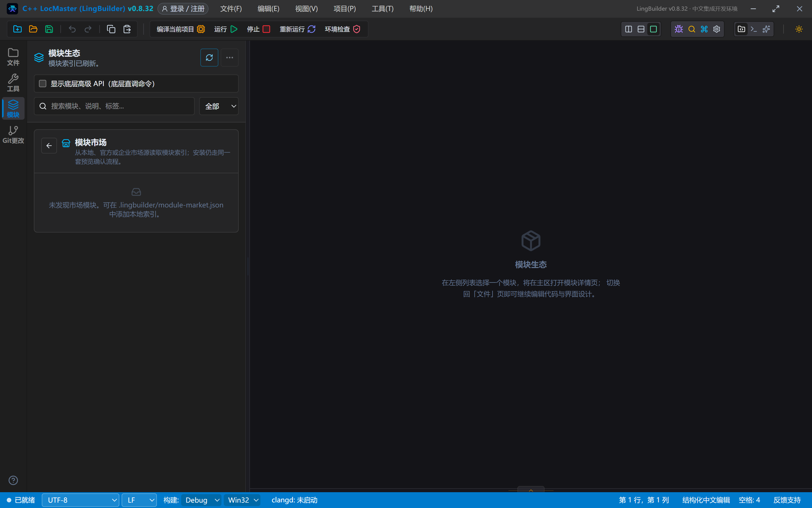Expand the UTF-8 encoding dropdown
Screen dimensions: 812x508
(81, 500)
